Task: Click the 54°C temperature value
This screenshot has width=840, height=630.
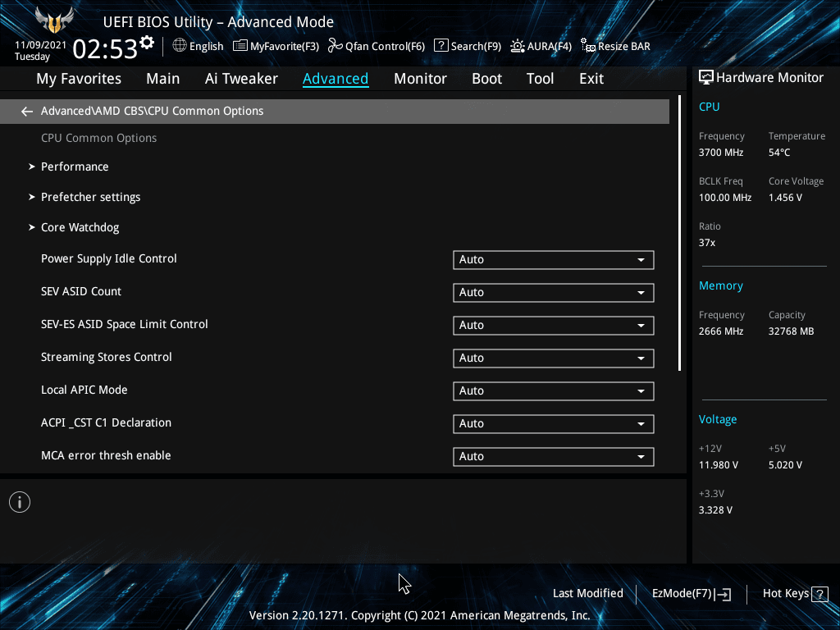Action: click(x=779, y=153)
